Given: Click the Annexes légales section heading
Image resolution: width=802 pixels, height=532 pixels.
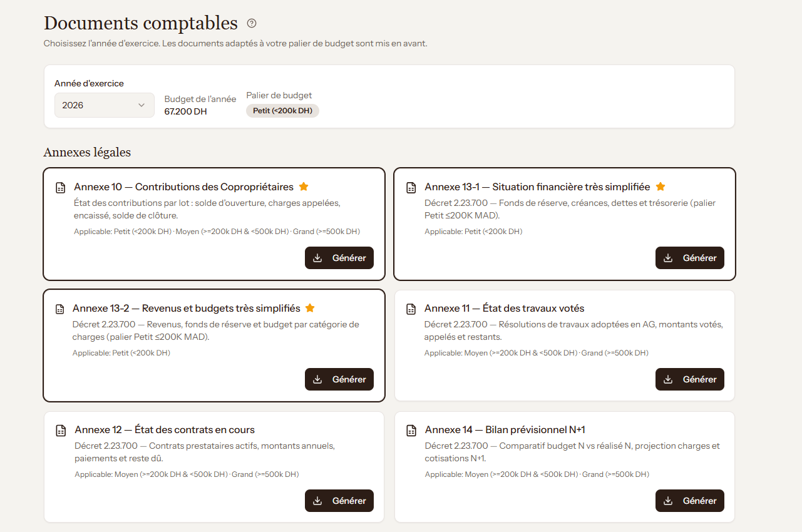Looking at the screenshot, I should click(x=87, y=152).
